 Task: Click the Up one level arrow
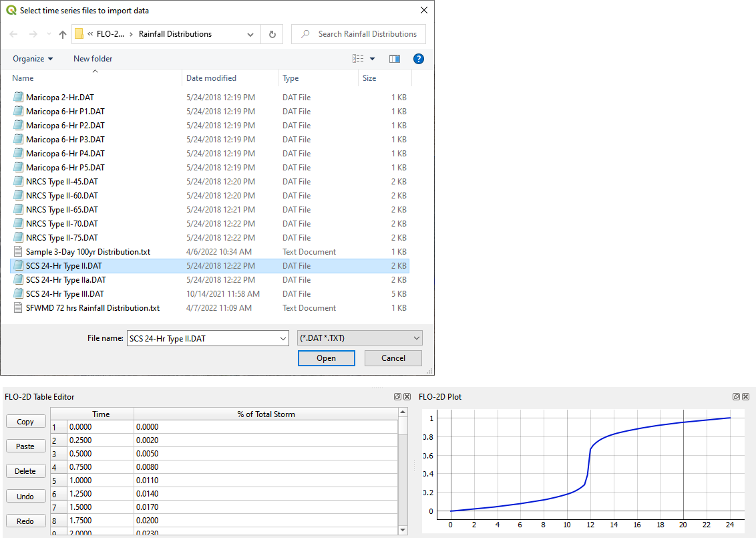(x=63, y=34)
